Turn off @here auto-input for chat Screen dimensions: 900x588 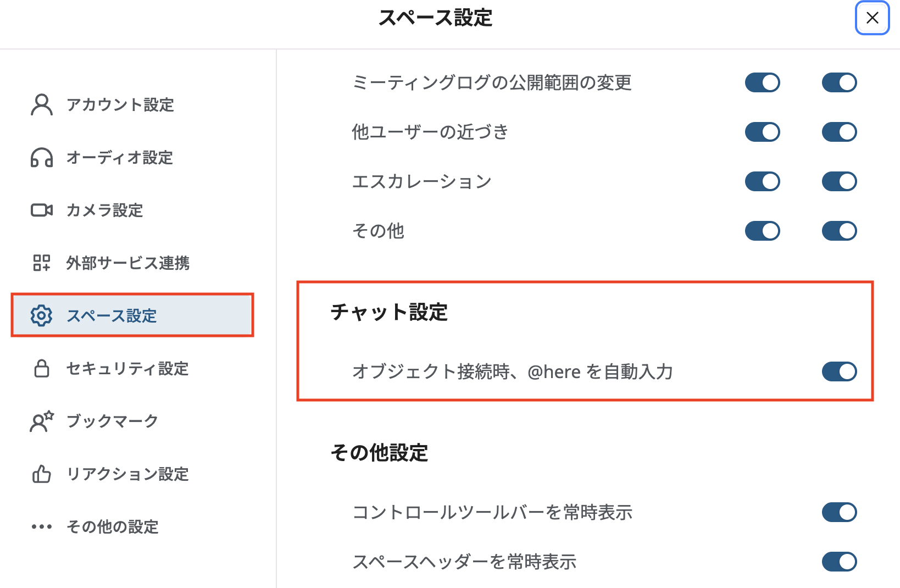[838, 371]
